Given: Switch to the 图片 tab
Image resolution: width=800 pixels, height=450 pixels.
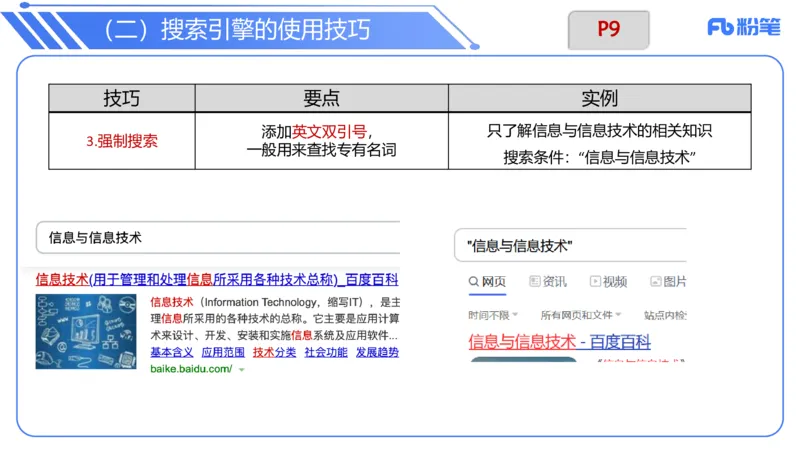Looking at the screenshot, I should 668,282.
